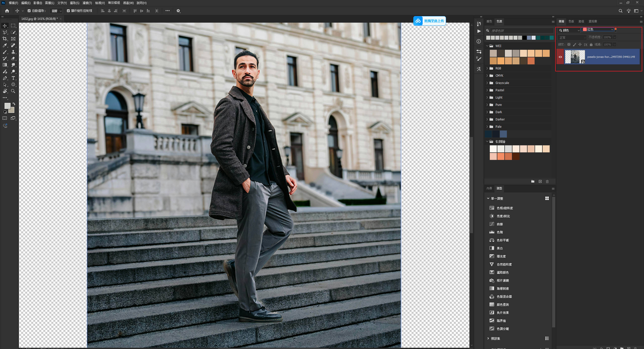Toggle the layer filter on/off switch
This screenshot has height=349, width=644.
[616, 30]
